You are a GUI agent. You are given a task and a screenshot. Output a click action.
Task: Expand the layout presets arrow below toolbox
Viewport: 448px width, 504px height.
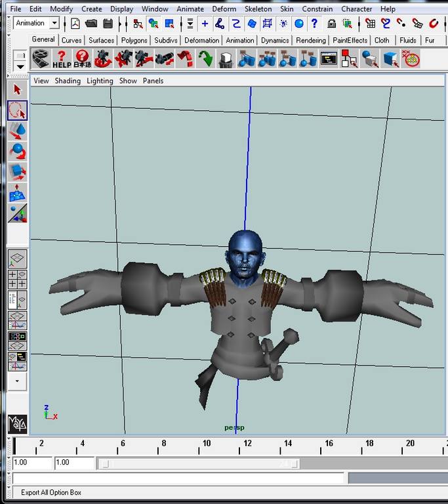[17, 381]
